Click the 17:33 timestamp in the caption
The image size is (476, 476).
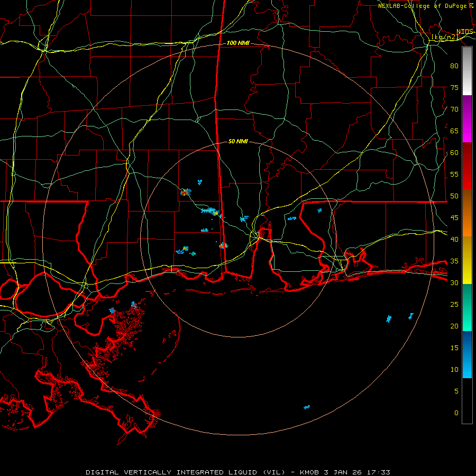(378, 472)
